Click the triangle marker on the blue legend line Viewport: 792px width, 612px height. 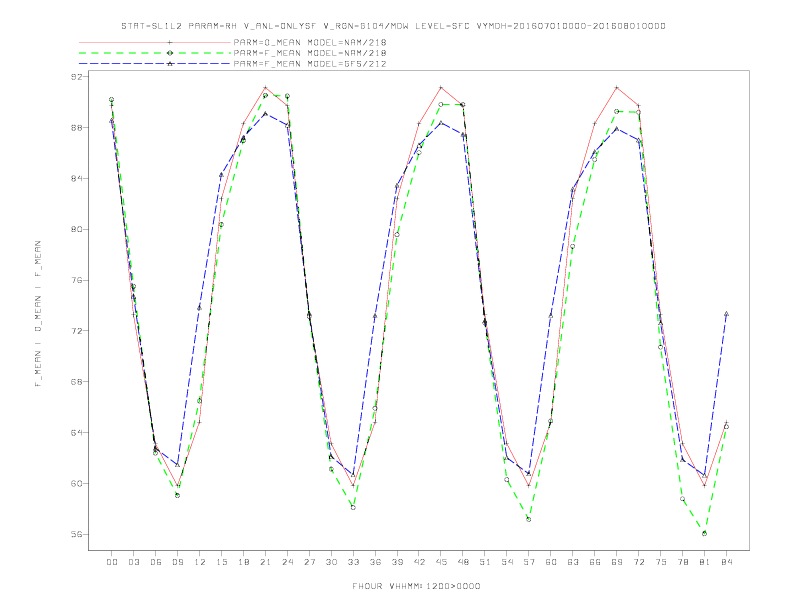pyautogui.click(x=170, y=64)
